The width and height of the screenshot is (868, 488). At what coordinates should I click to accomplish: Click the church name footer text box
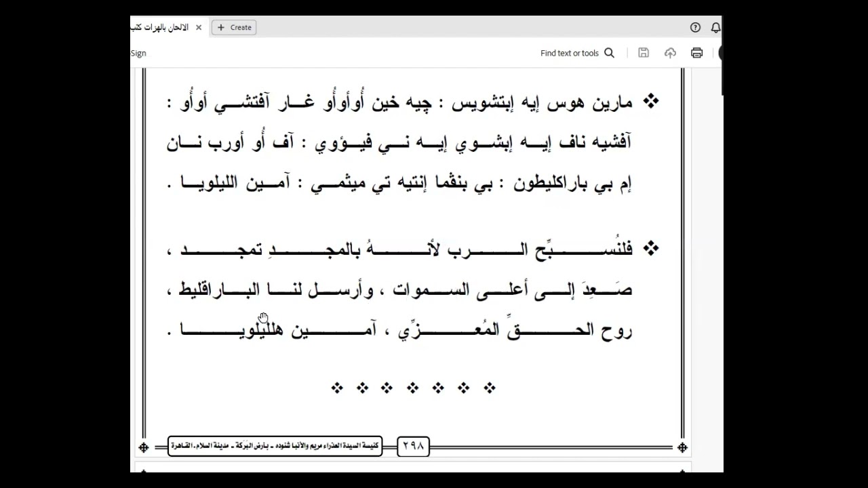tap(275, 446)
